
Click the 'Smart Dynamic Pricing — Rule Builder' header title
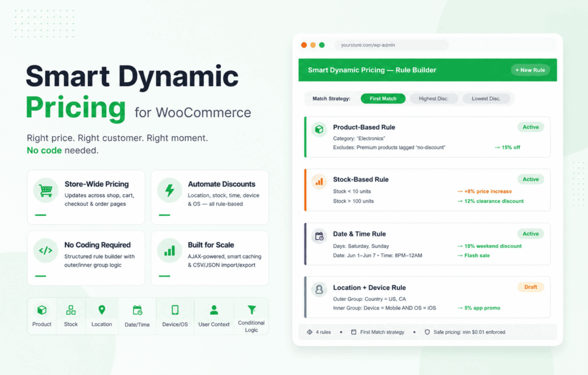tap(372, 70)
